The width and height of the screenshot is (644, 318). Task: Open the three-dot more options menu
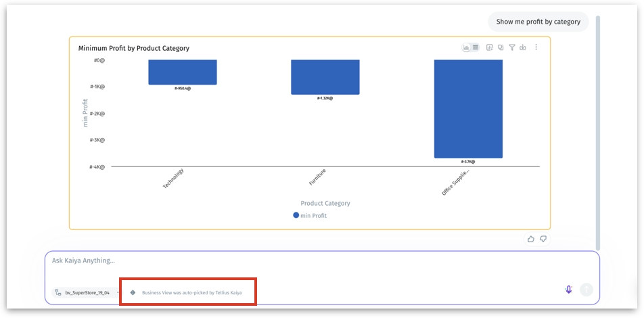[x=536, y=47]
